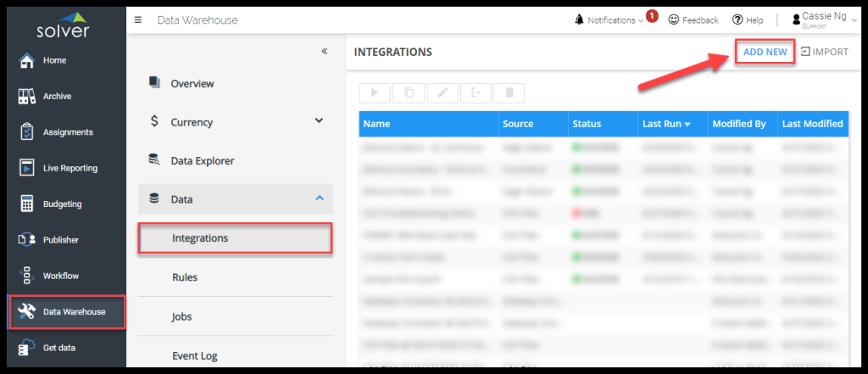868x374 pixels.
Task: Open the Notifications bell
Action: (x=580, y=20)
